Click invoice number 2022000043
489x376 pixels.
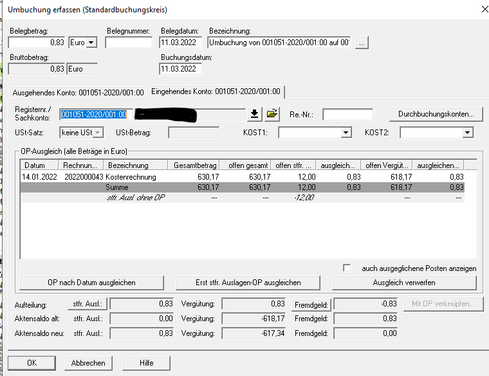point(84,177)
